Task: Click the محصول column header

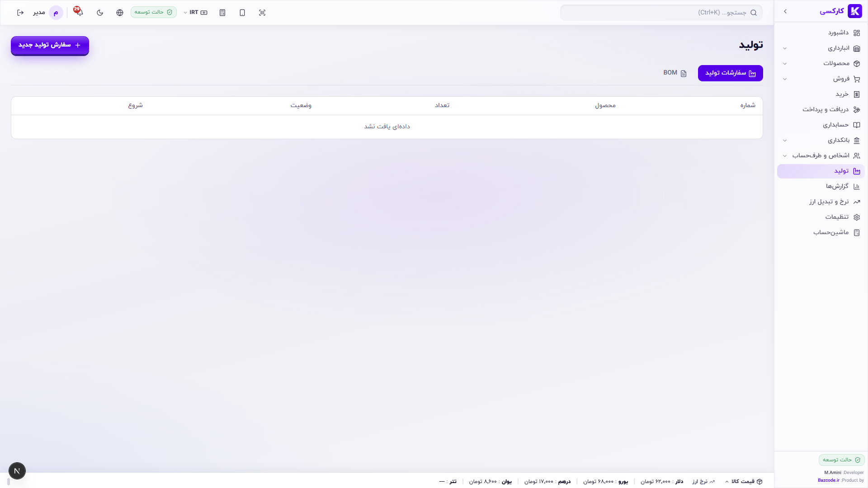Action: pos(605,105)
